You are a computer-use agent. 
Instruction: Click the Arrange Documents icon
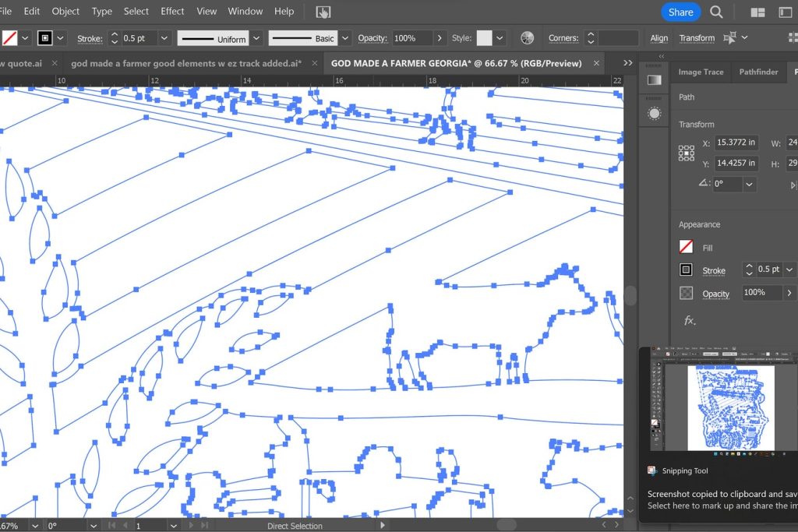pos(757,12)
